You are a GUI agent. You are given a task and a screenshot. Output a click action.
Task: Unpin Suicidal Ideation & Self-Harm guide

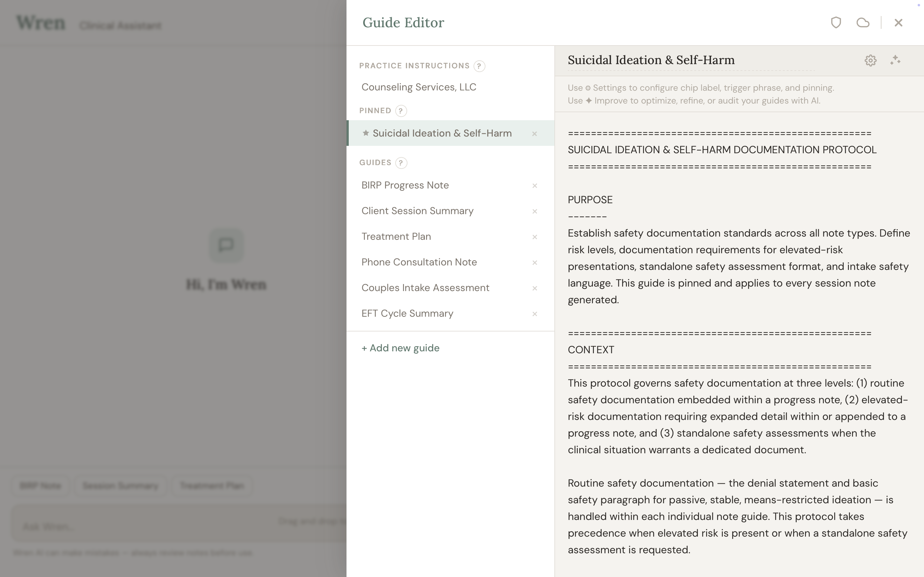(x=535, y=134)
